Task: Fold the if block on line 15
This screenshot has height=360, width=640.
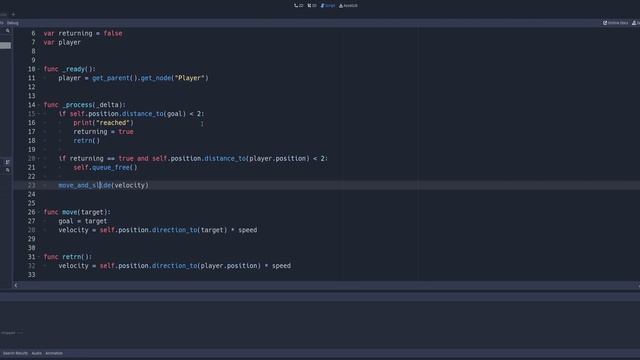Action: pos(39,114)
